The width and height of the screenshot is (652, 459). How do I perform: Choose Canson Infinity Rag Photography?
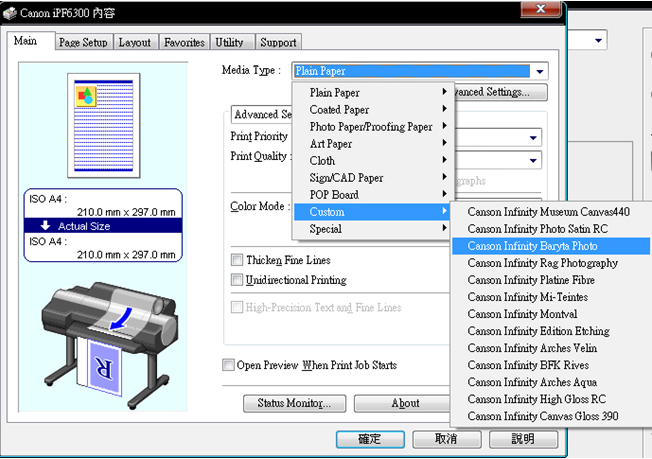click(551, 263)
